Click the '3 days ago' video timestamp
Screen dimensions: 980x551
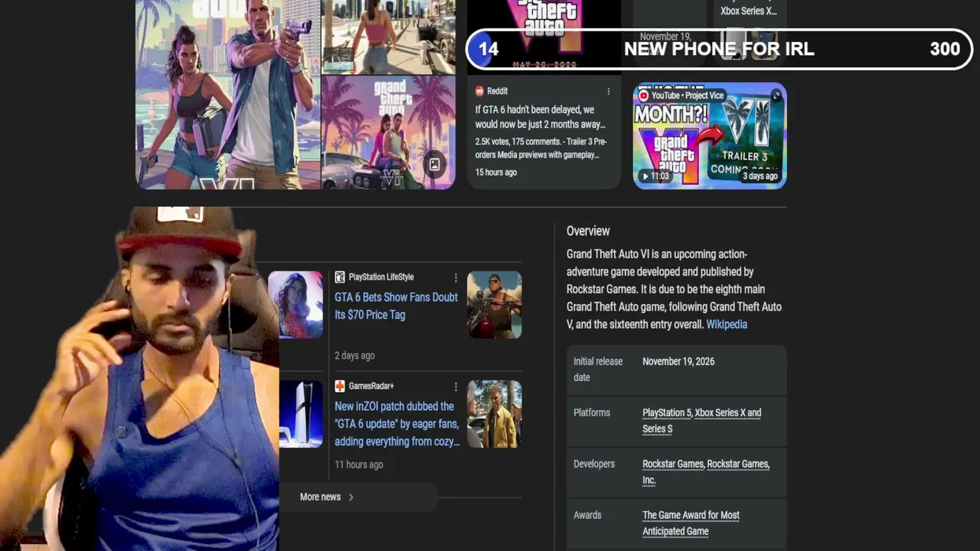760,176
